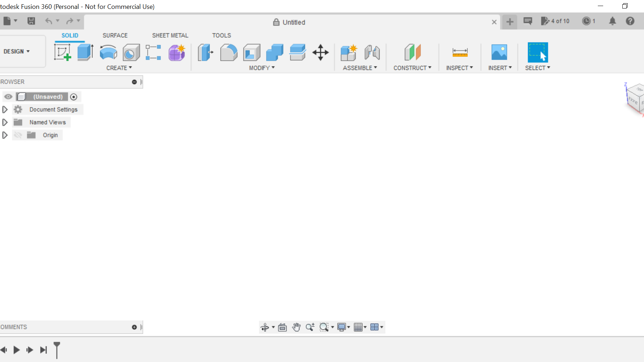Click the '4 of 10' documents indicator
The width and height of the screenshot is (644, 362).
[555, 21]
